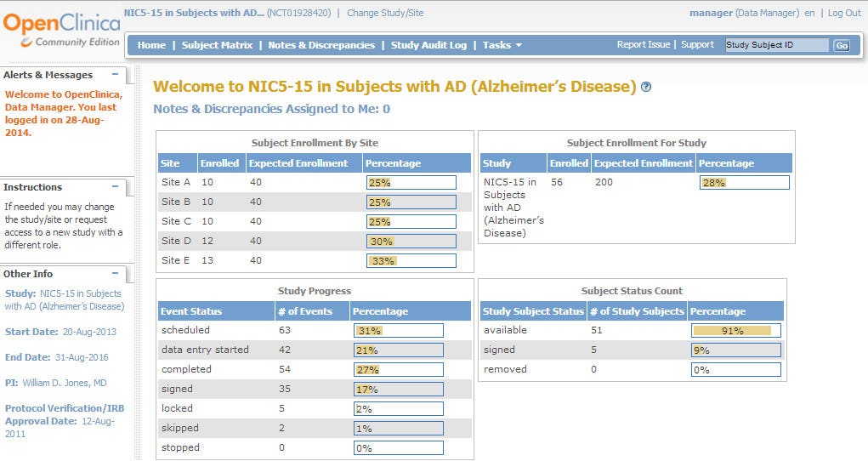Collapse the Instructions sidebar panel
This screenshot has width=868, height=461.
point(115,187)
